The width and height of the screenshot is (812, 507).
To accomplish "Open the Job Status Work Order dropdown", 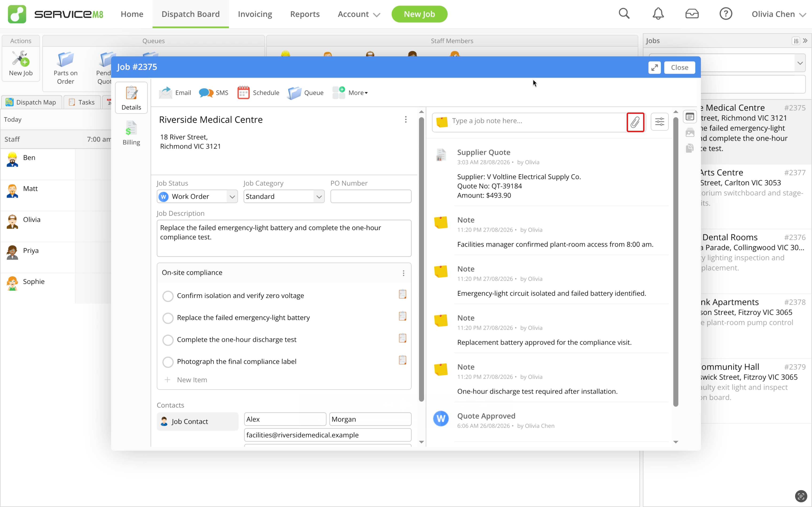I will 197,196.
